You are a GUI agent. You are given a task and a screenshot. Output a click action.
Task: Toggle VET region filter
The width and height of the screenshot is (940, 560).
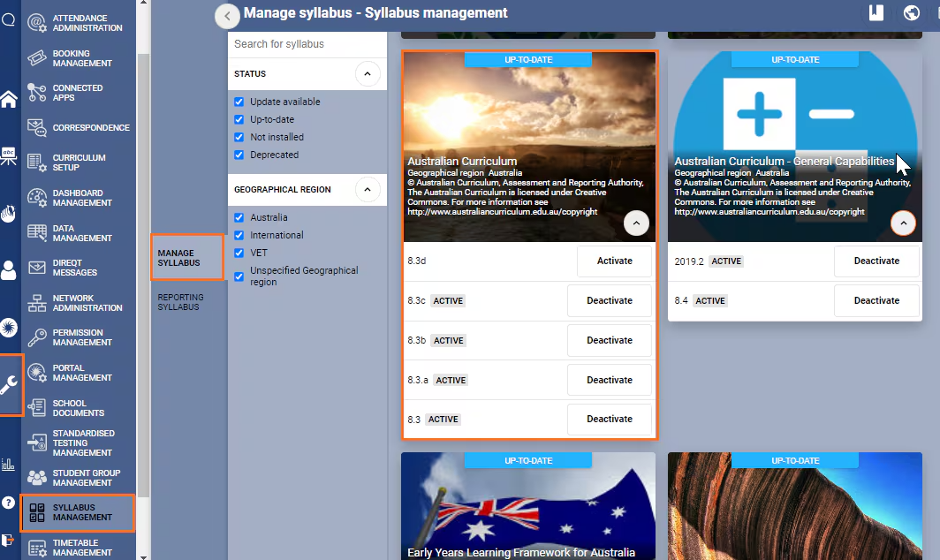[239, 253]
